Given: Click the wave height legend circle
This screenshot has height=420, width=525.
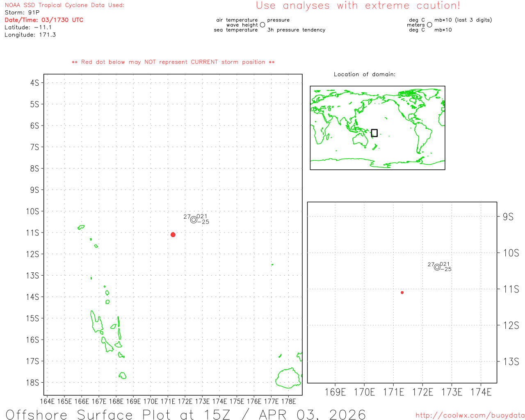Looking at the screenshot, I should click(x=262, y=25).
